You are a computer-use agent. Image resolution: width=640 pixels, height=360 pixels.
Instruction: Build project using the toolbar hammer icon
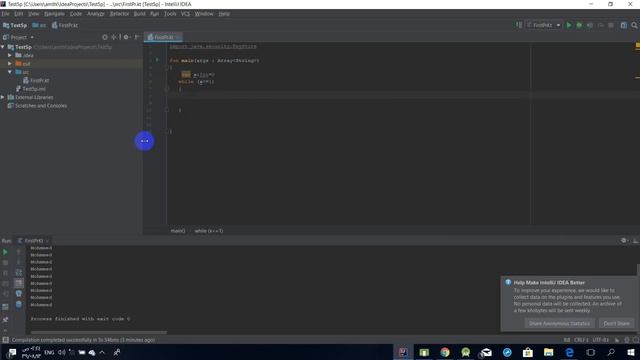(x=519, y=25)
